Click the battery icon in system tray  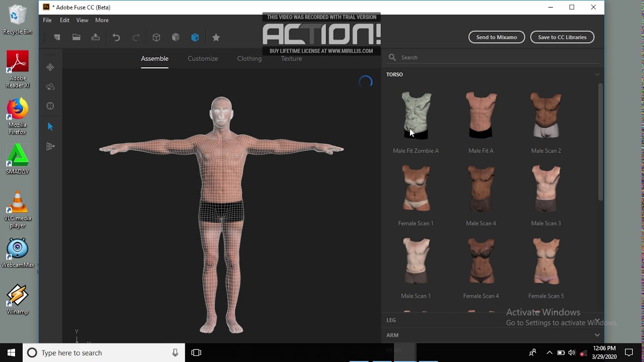coord(561,352)
